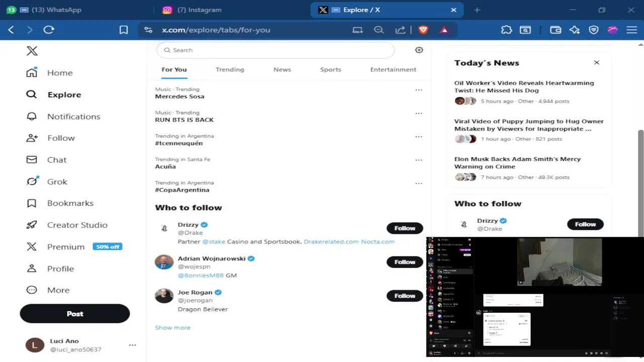Open Brave Shields lion icon

pos(423,30)
